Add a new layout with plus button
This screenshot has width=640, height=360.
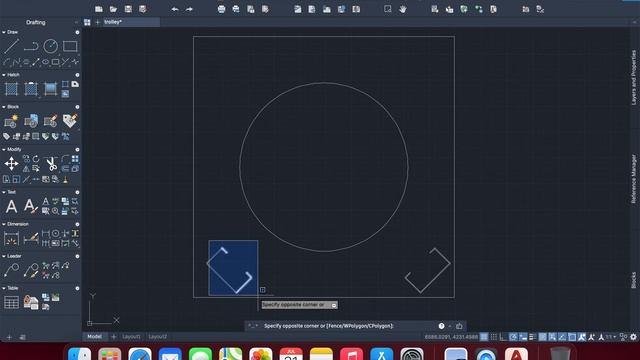[x=113, y=337]
